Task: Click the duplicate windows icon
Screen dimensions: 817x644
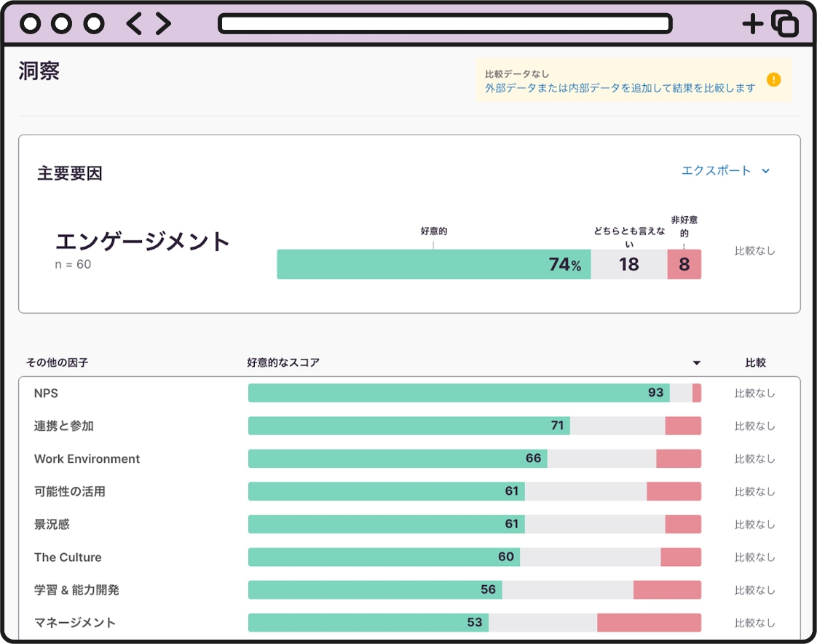Action: [x=784, y=24]
